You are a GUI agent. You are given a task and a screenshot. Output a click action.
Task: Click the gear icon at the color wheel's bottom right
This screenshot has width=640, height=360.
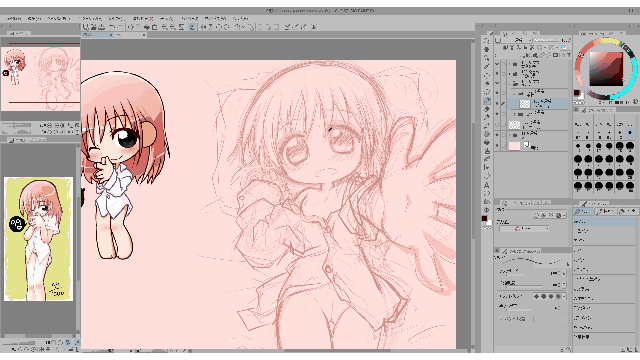coord(635,101)
